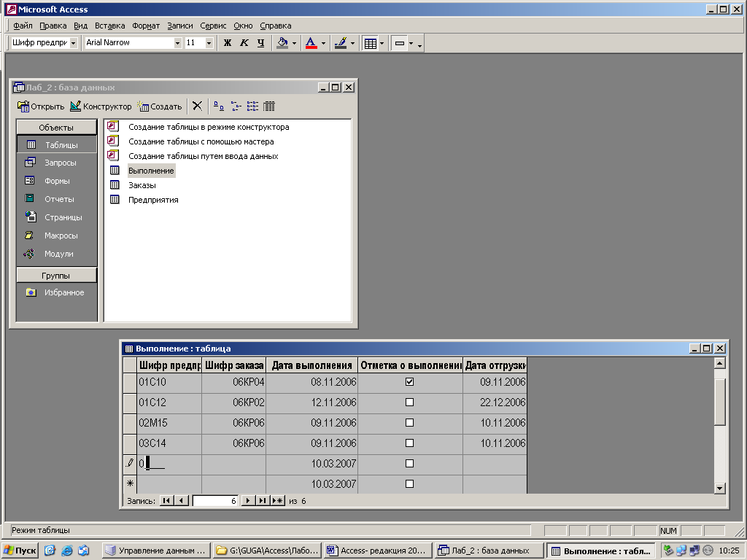This screenshot has width=747, height=560.
Task: Check completion mark for row 01С12
Action: 409,402
